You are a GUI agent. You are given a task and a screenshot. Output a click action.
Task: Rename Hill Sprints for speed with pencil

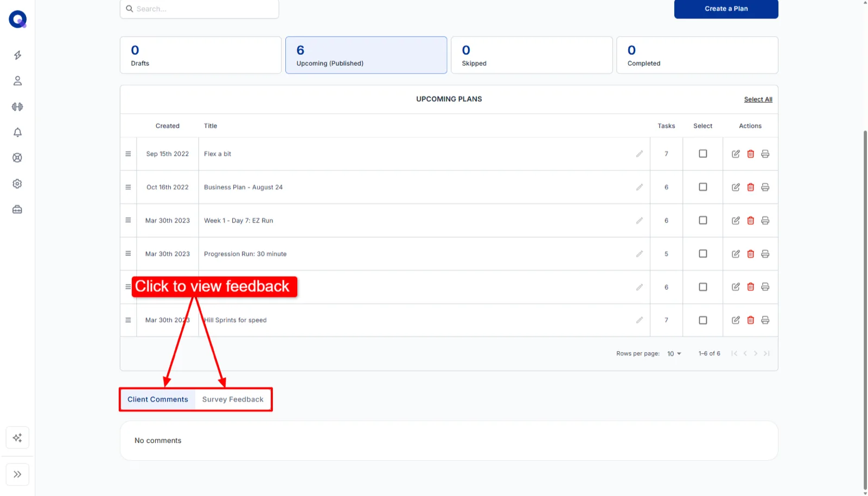point(640,320)
